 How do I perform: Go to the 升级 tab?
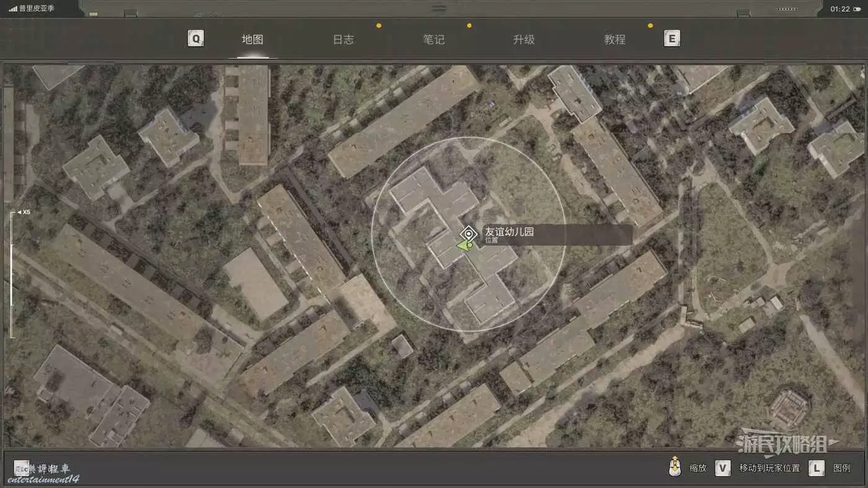coord(524,40)
